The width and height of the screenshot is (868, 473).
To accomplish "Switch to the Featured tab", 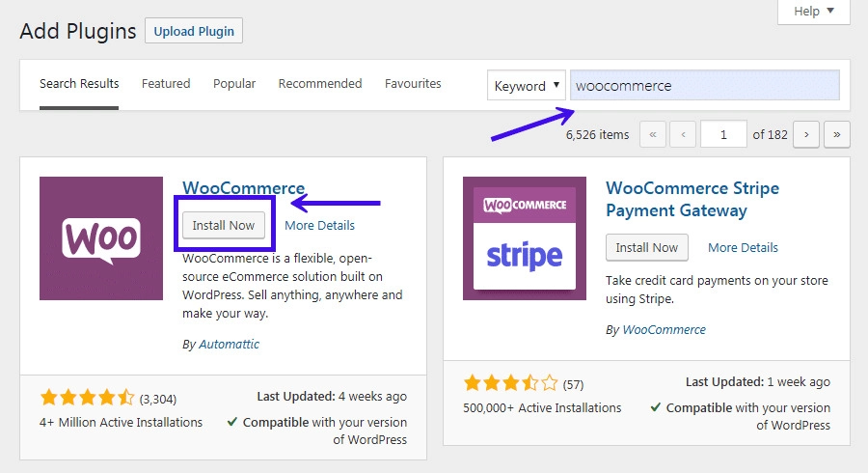I will 166,84.
